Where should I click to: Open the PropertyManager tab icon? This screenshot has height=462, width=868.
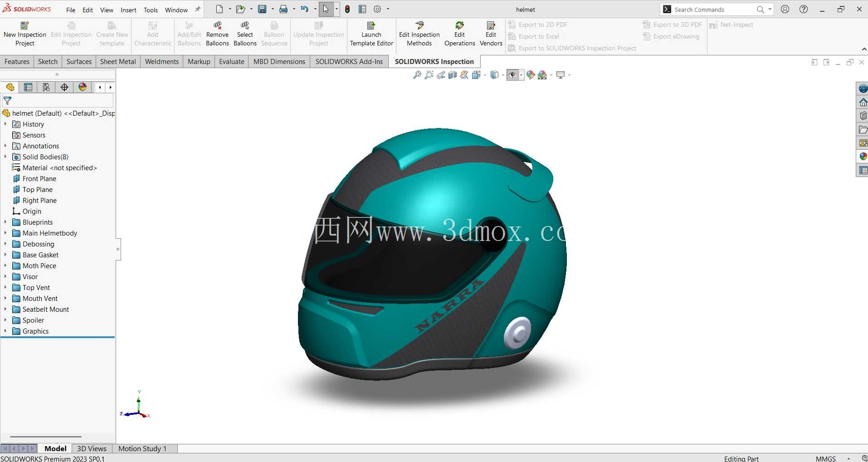tap(28, 87)
